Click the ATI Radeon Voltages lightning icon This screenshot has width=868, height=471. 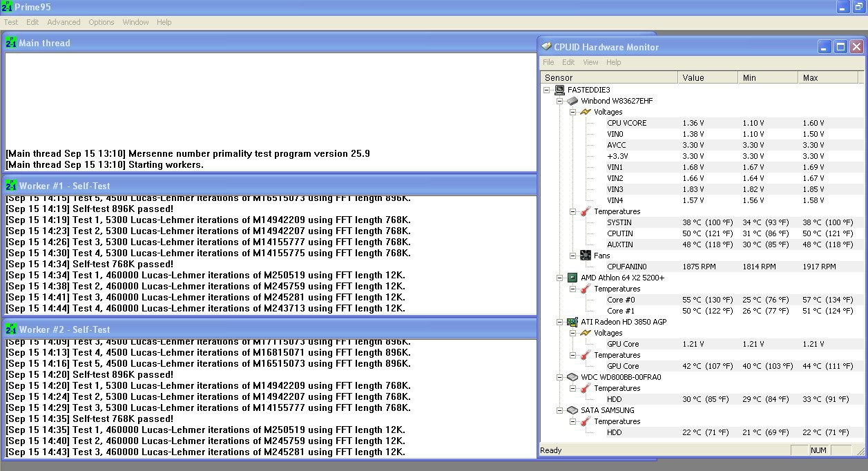pos(585,333)
